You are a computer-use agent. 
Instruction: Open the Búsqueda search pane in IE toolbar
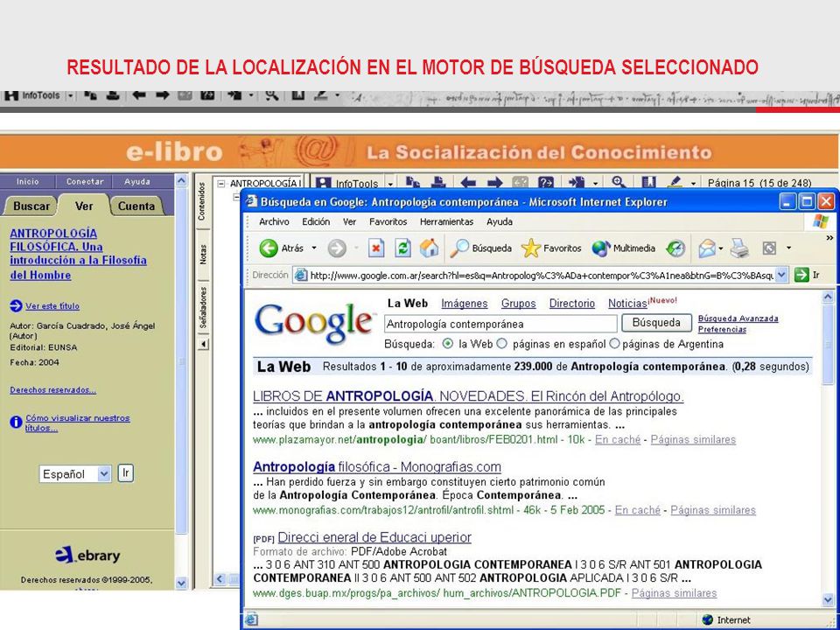tap(480, 248)
